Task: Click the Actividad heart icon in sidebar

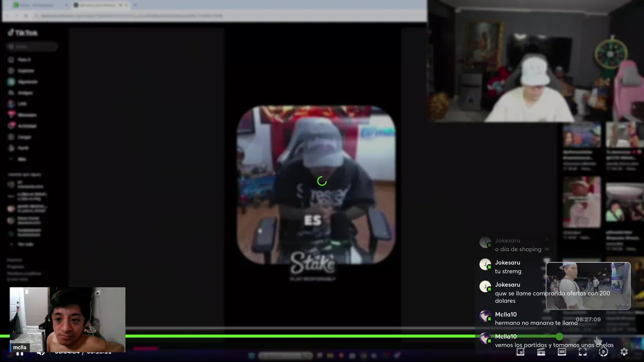Action: [12, 126]
